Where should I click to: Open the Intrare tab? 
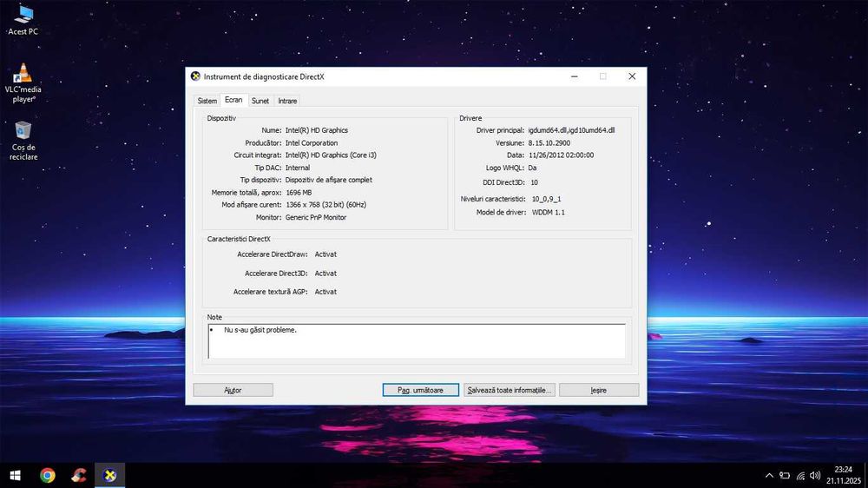coord(287,101)
